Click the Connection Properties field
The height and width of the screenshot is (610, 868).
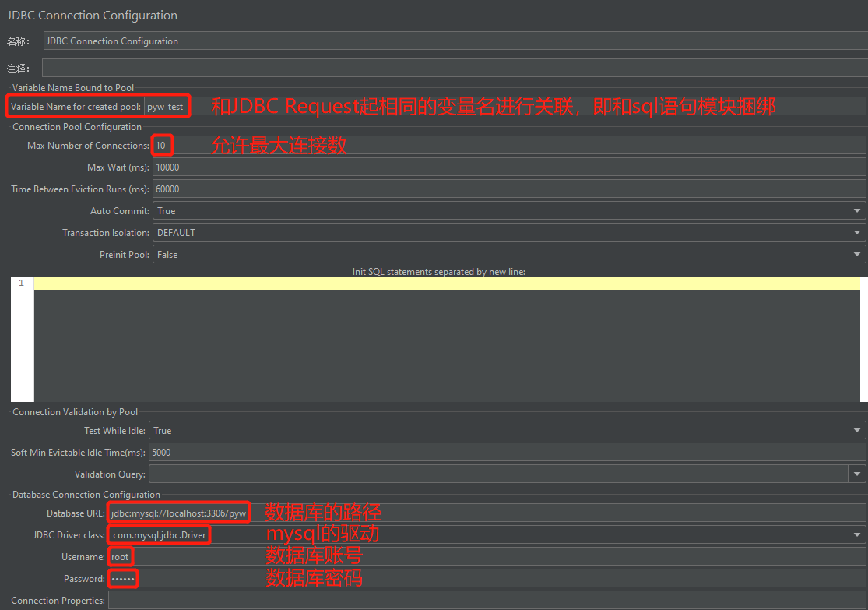[x=487, y=600]
